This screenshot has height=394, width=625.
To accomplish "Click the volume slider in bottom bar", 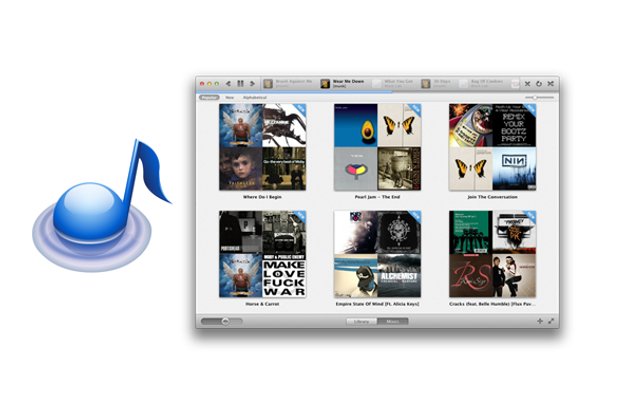I will (222, 321).
